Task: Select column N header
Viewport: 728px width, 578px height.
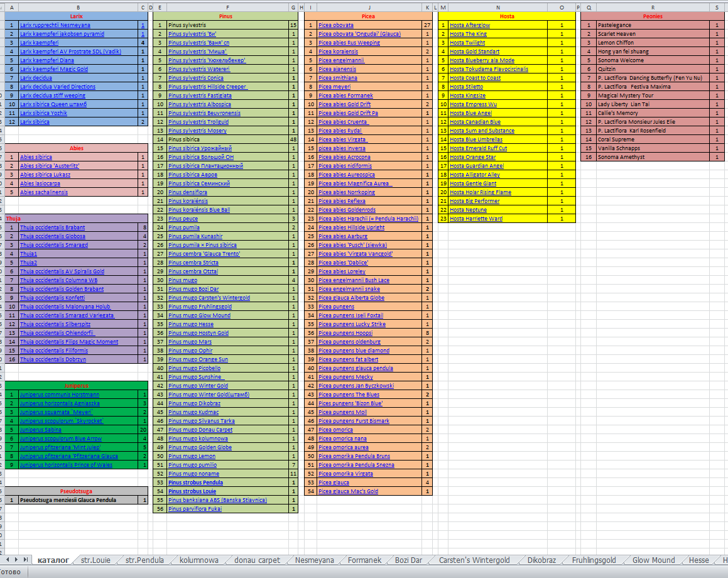Action: pyautogui.click(x=498, y=8)
